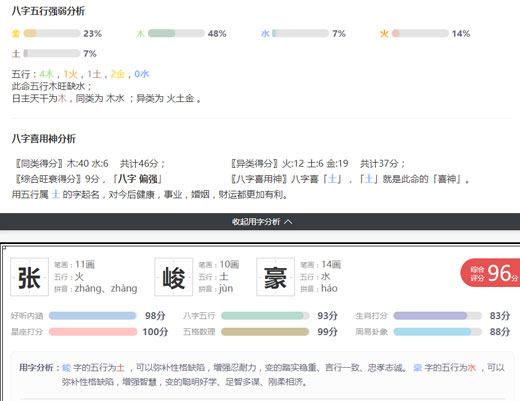Click the 星座打分 100分 score bar
This screenshot has height=401, width=520.
tap(93, 332)
